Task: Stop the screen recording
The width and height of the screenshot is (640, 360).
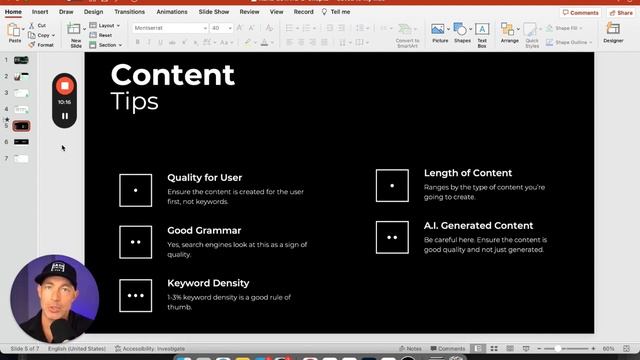Action: point(64,86)
